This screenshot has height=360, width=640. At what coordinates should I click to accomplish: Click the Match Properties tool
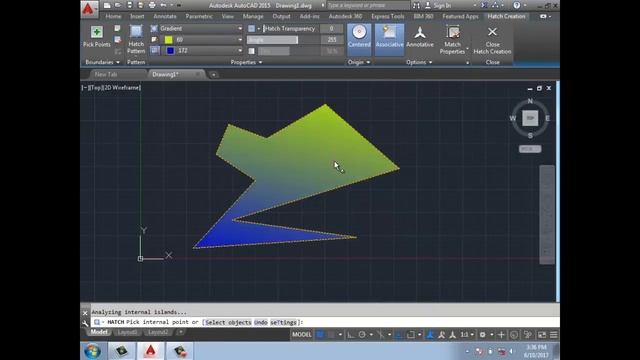[x=452, y=40]
